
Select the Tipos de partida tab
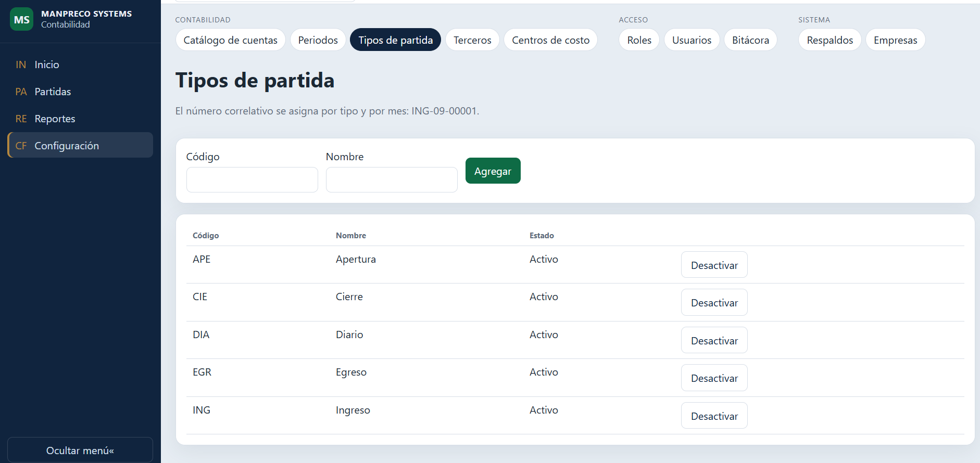(x=395, y=40)
